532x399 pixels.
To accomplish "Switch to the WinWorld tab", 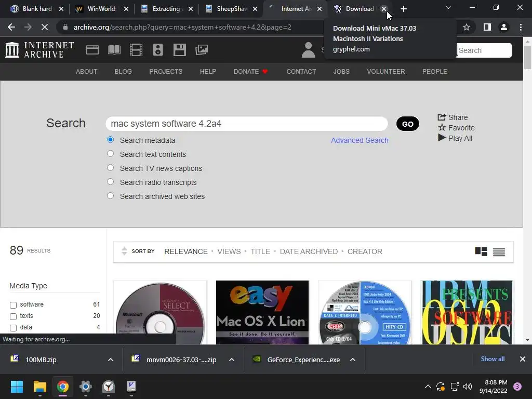I will coord(102,9).
